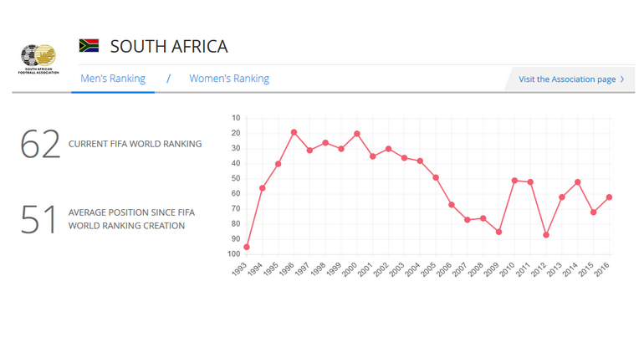Click the South Africa heading
The width and height of the screenshot is (644, 363).
coord(169,46)
